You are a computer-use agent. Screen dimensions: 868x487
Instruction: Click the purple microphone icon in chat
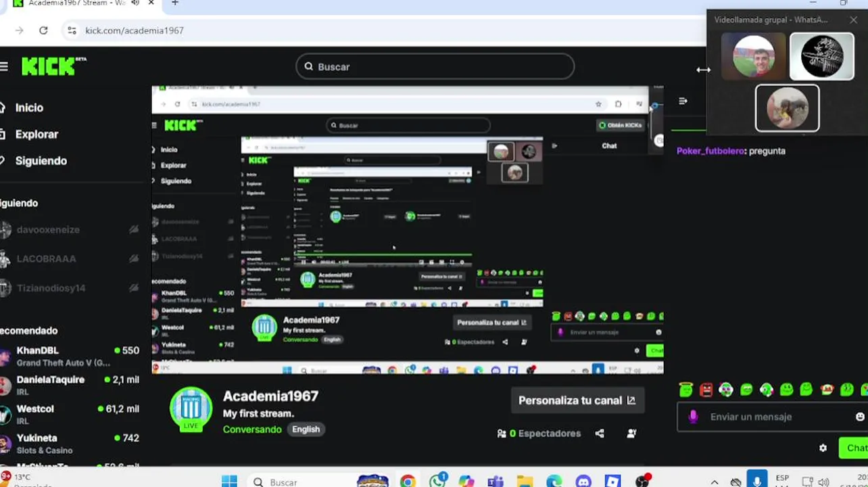coord(693,417)
